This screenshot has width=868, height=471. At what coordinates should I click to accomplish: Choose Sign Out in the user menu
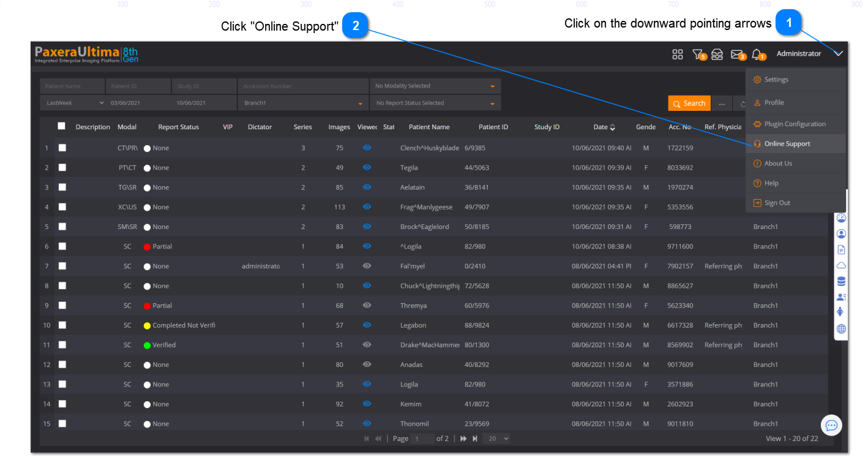click(777, 203)
